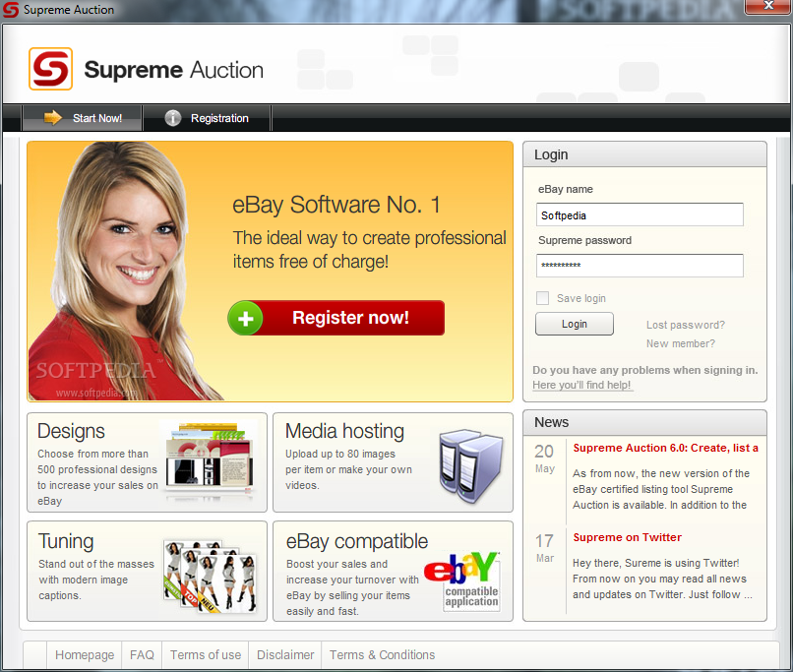Image resolution: width=793 pixels, height=672 pixels.
Task: Click the Supreme Auction title bar icon
Action: click(x=11, y=10)
